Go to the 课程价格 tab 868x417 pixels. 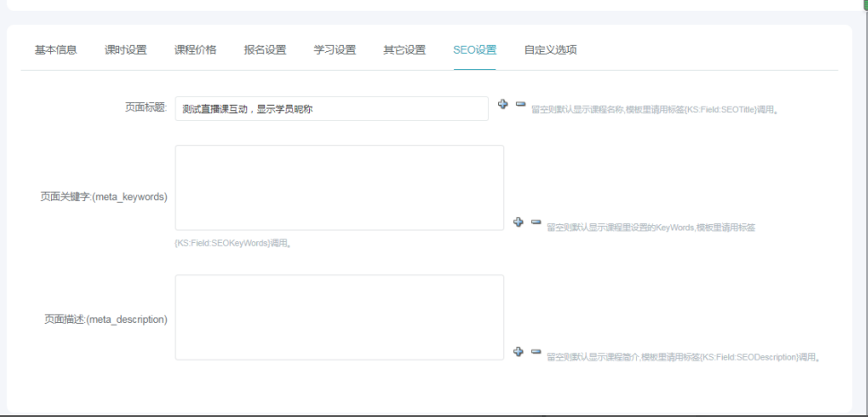195,50
